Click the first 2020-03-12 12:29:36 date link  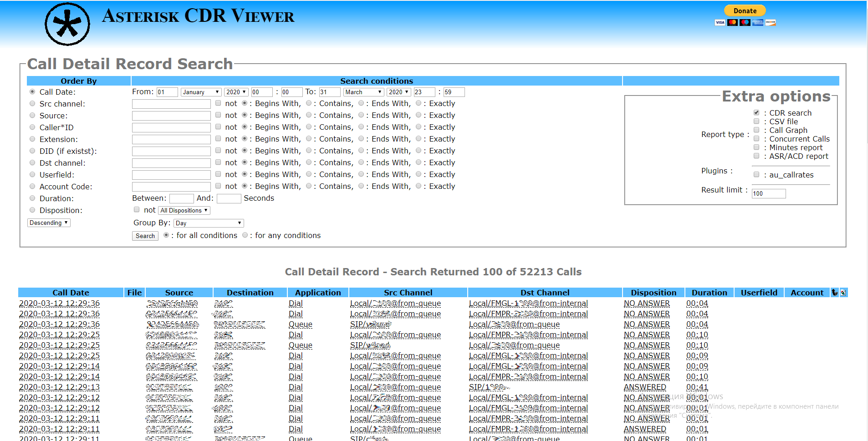(x=59, y=303)
